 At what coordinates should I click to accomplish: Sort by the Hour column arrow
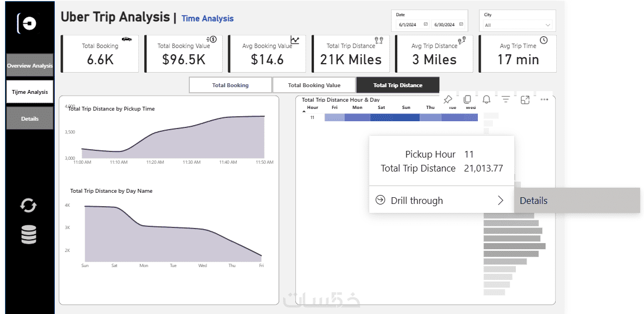(304, 111)
